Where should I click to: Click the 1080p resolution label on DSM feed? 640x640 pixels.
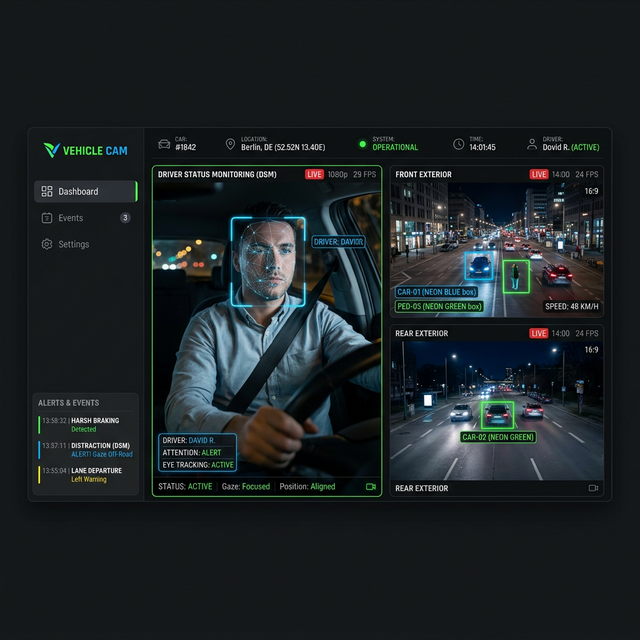point(338,174)
